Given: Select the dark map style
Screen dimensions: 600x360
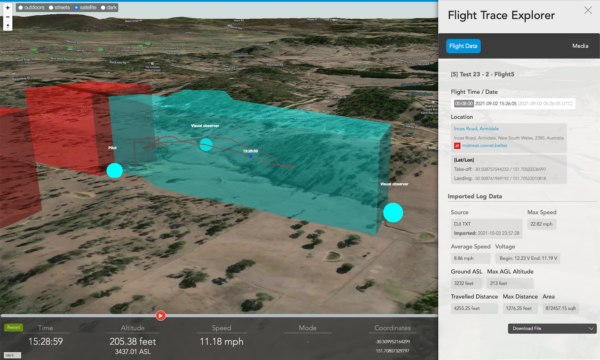Looking at the screenshot, I should pyautogui.click(x=109, y=8).
